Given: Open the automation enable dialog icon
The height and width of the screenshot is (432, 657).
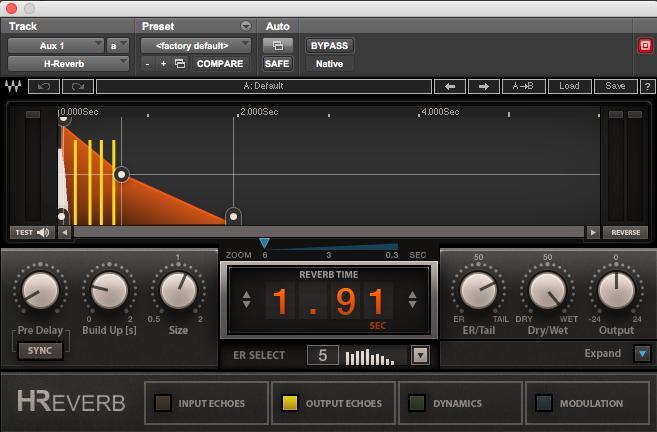Looking at the screenshot, I should (278, 45).
